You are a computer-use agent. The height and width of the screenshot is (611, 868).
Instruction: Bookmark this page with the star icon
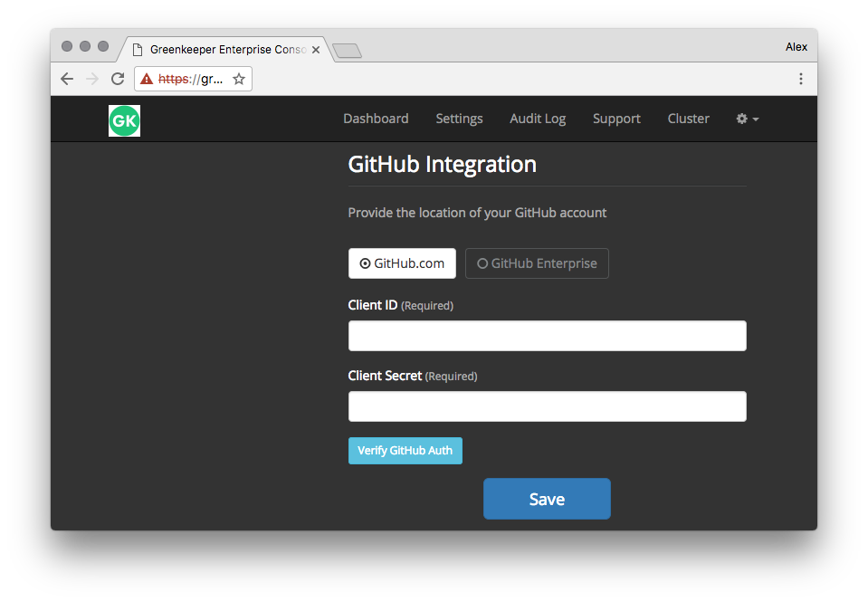239,79
